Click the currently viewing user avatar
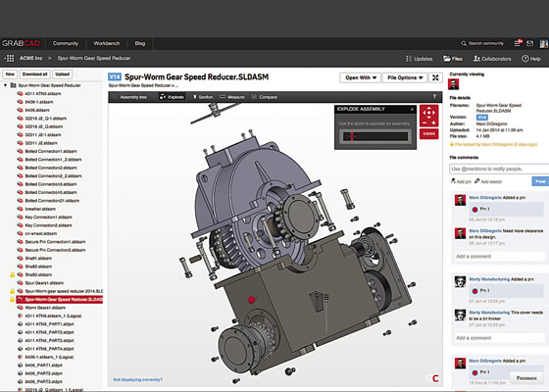Image resolution: width=549 pixels, height=392 pixels. point(453,84)
